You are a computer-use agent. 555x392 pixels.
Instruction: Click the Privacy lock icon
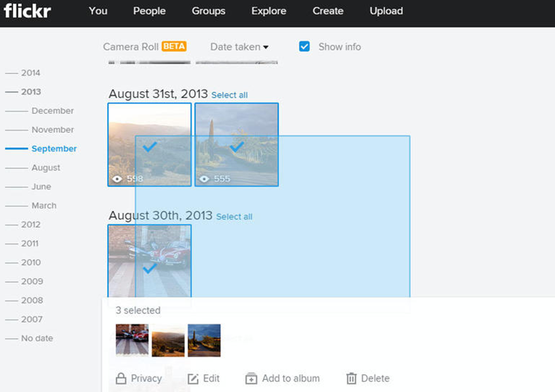[121, 378]
